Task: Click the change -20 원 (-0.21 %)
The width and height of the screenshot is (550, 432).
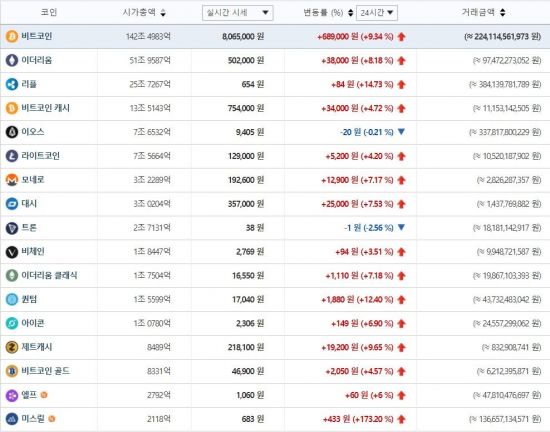Action: (367, 132)
